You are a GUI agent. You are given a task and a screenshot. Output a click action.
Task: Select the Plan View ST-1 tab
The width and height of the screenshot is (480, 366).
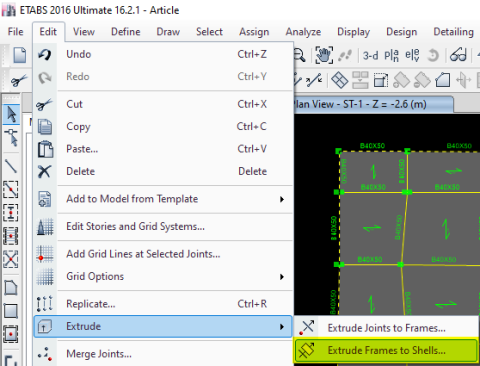[373, 104]
